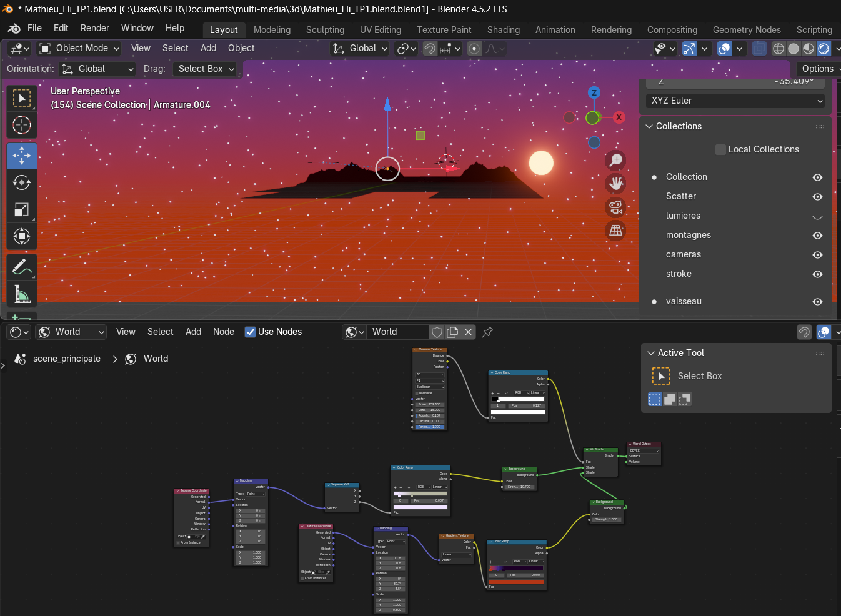This screenshot has height=616, width=841.
Task: Activate the Annotate pencil tool
Action: (22, 267)
